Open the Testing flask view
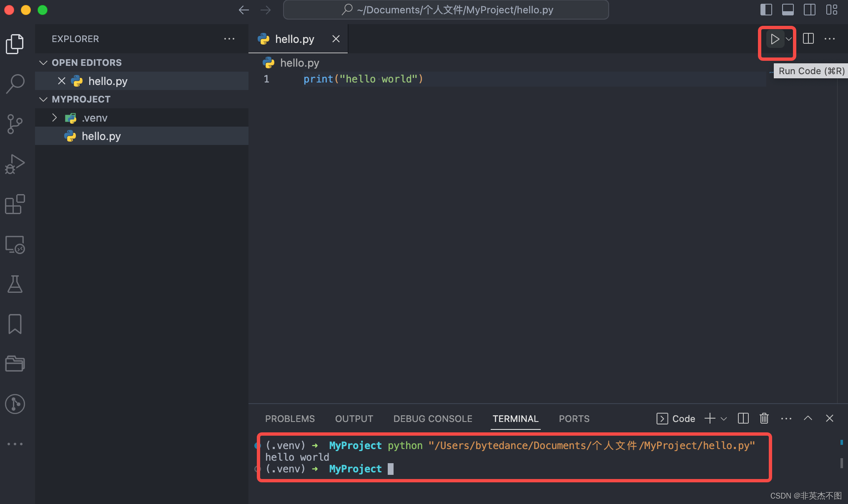 point(15,284)
